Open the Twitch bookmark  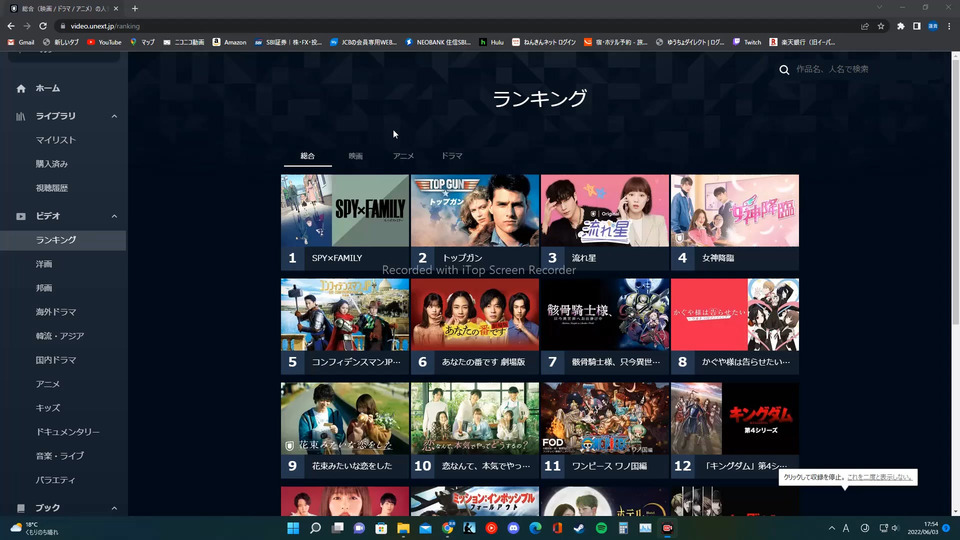coord(747,42)
